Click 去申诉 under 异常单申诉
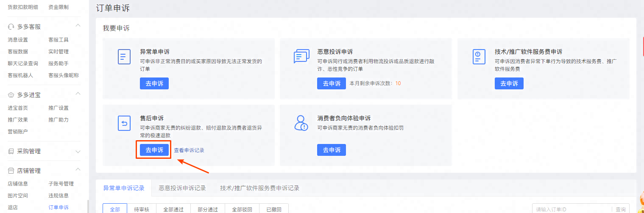The width and height of the screenshot is (644, 213). click(154, 83)
